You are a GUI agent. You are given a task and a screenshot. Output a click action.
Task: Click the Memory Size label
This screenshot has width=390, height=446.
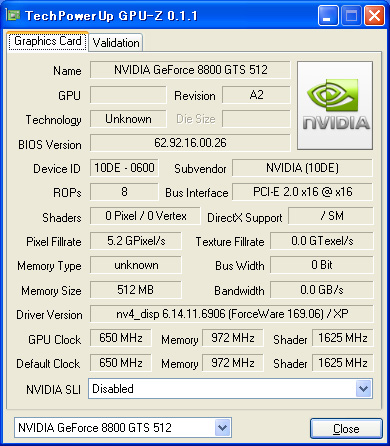pyautogui.click(x=51, y=291)
